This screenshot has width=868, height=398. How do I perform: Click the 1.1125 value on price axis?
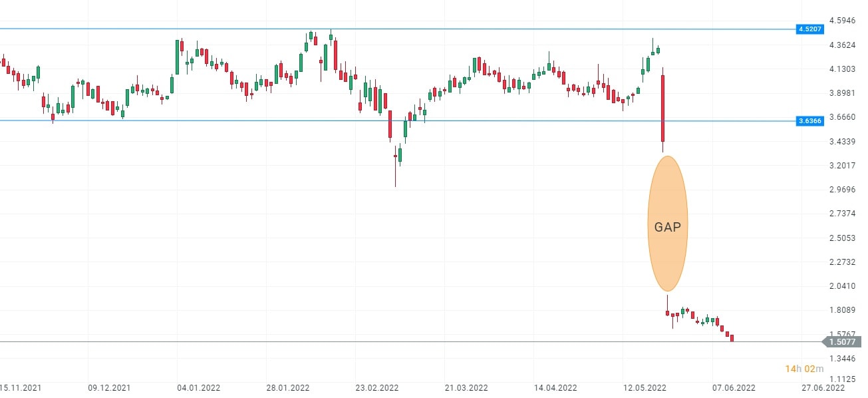click(x=843, y=383)
